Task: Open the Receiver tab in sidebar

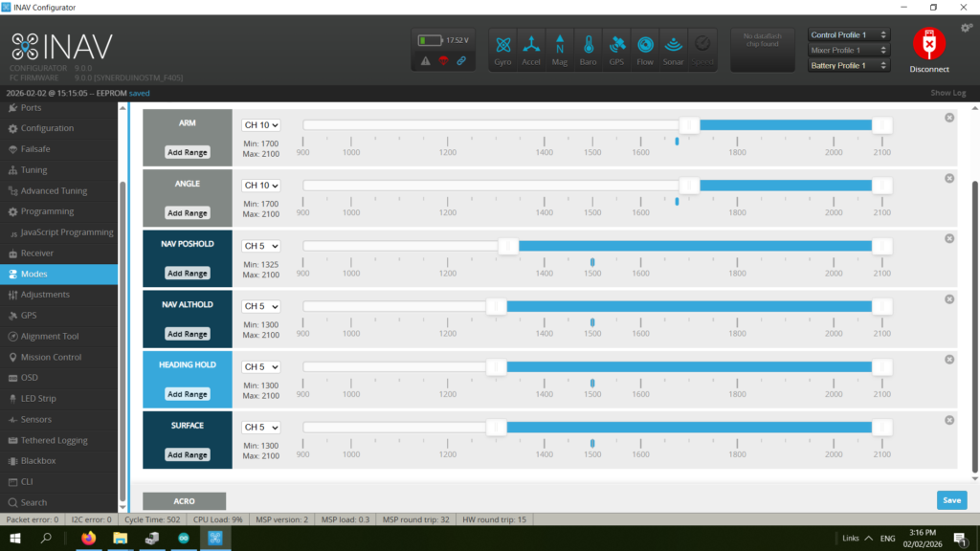Action: 37,253
